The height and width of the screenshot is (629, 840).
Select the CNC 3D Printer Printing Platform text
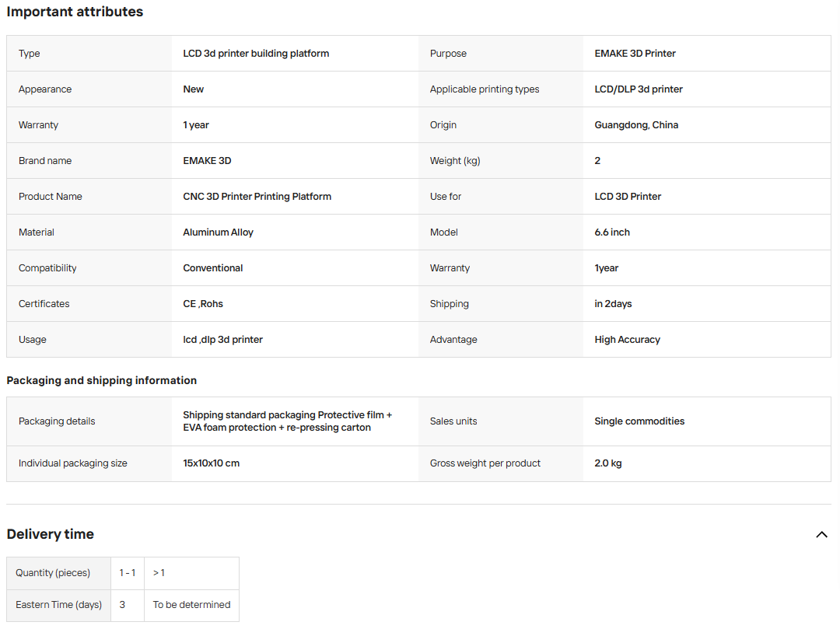point(257,197)
